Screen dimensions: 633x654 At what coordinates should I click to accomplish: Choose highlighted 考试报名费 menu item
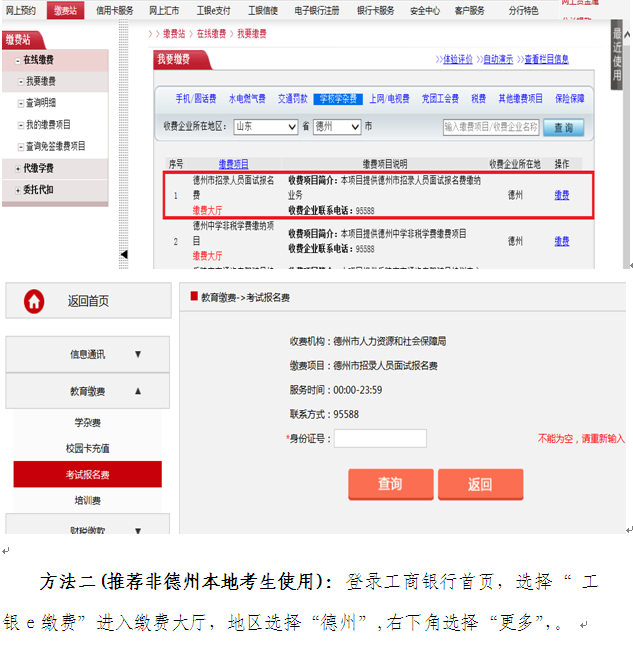click(88, 474)
